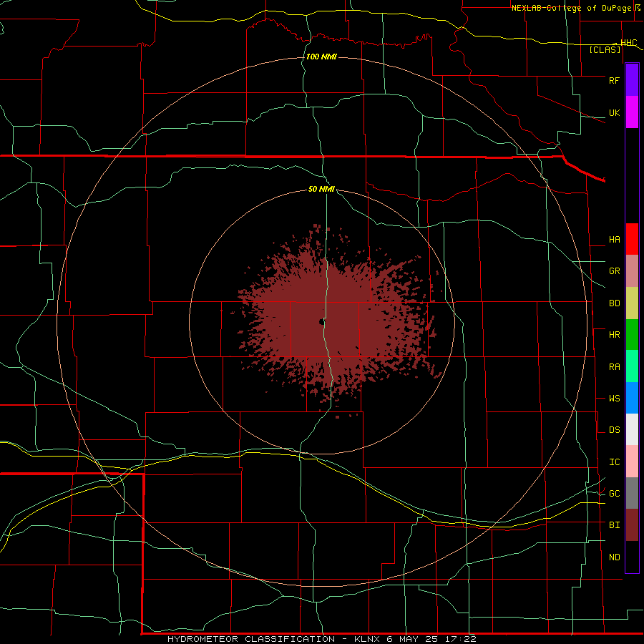The height and width of the screenshot is (644, 644).
Task: Click the "GC" legend label
Action: [614, 494]
